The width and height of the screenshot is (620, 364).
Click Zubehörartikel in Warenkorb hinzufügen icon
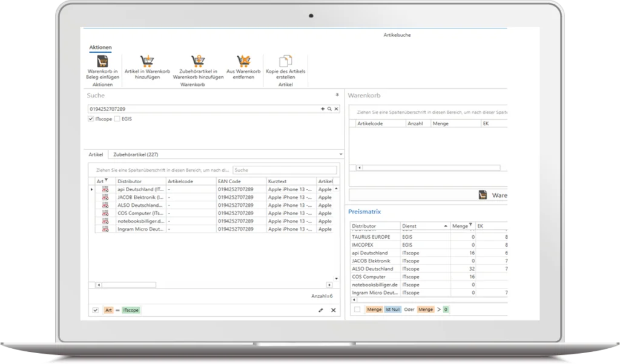[198, 62]
